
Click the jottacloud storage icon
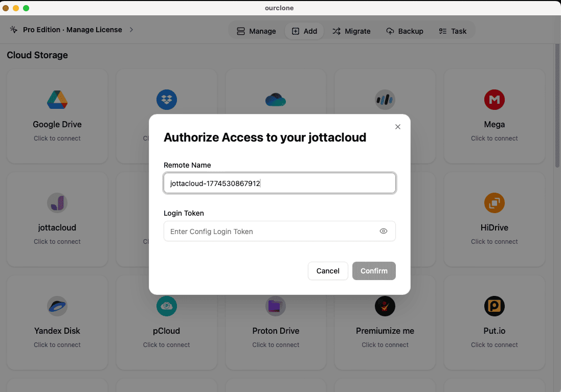(57, 203)
